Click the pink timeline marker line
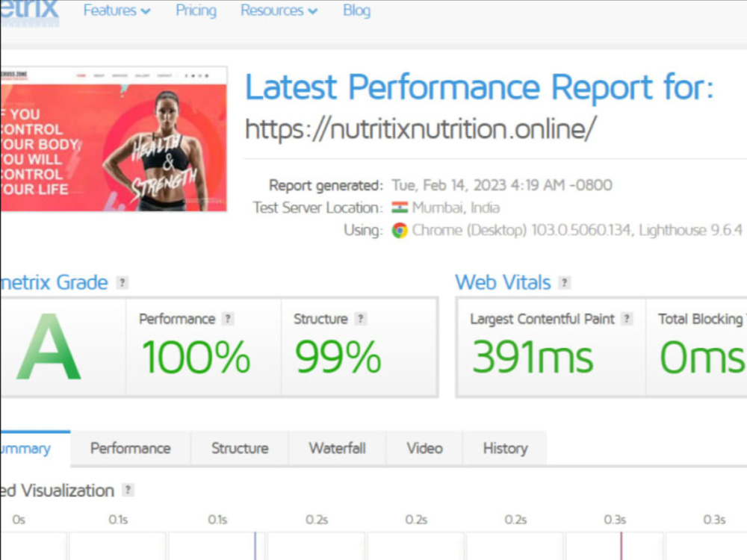747x560 pixels. click(x=622, y=546)
